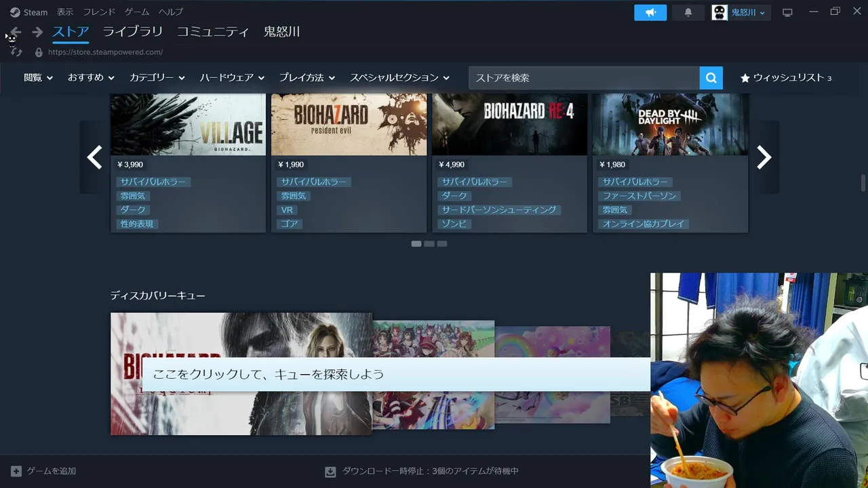Open the おすすめ dropdown
Viewport: 868px width, 488px height.
91,78
